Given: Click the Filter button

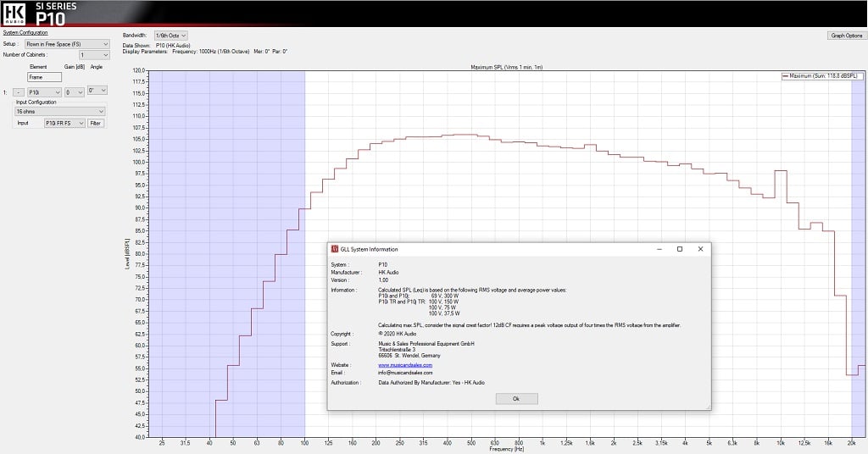Looking at the screenshot, I should point(96,123).
